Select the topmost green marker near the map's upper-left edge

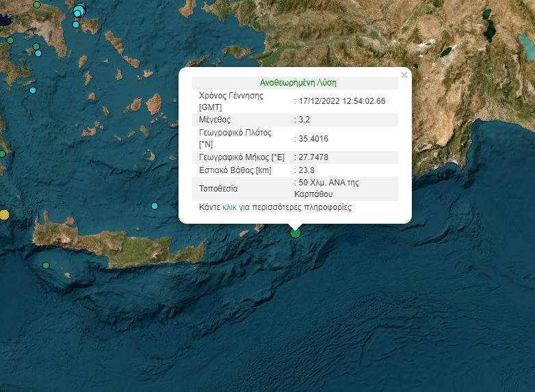(37, 5)
